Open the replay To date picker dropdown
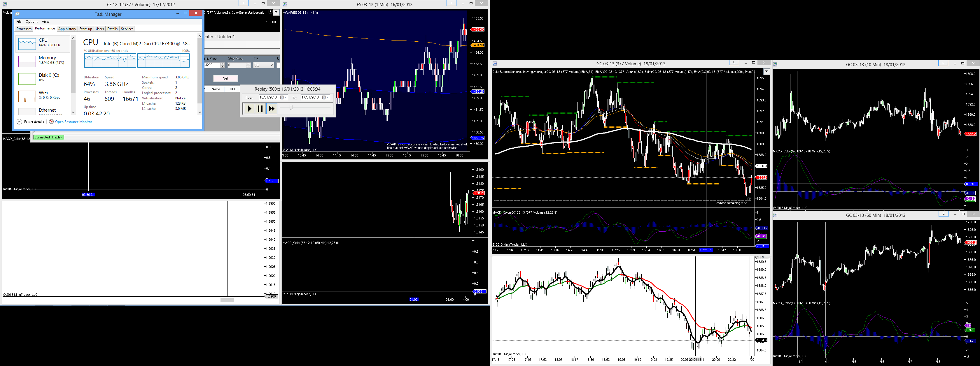This screenshot has width=980, height=366. click(x=325, y=97)
